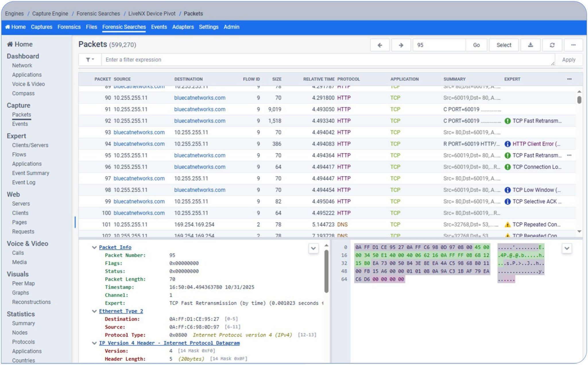Open Voice & Video under Dashboard

point(28,84)
